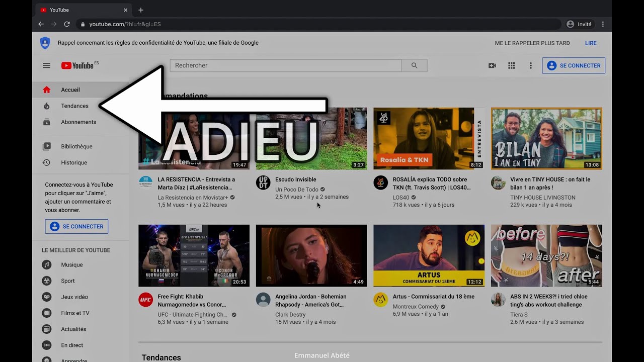Image resolution: width=644 pixels, height=362 pixels.
Task: Click inside the Rechercher search field
Action: click(x=286, y=65)
